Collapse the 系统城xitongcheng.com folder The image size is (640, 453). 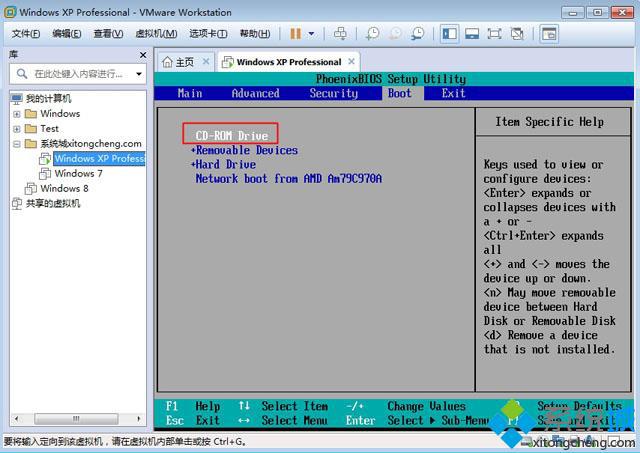17,144
